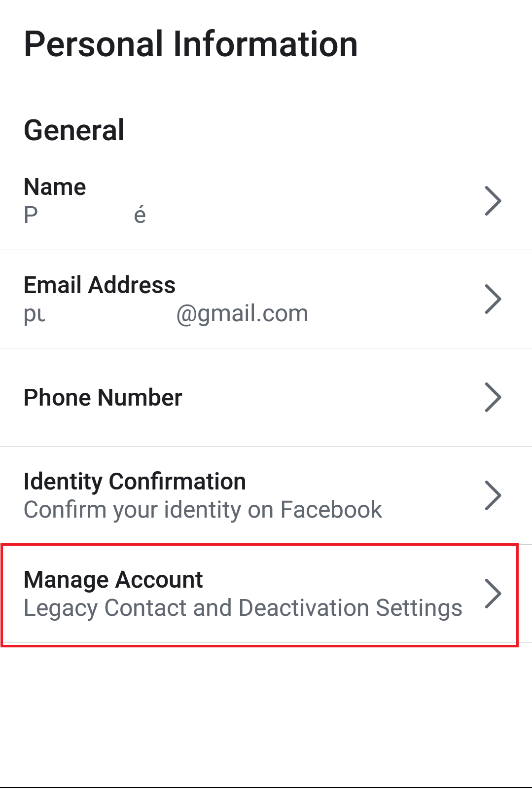Click the Identity Confirmation title
The height and width of the screenshot is (788, 532).
tap(135, 482)
